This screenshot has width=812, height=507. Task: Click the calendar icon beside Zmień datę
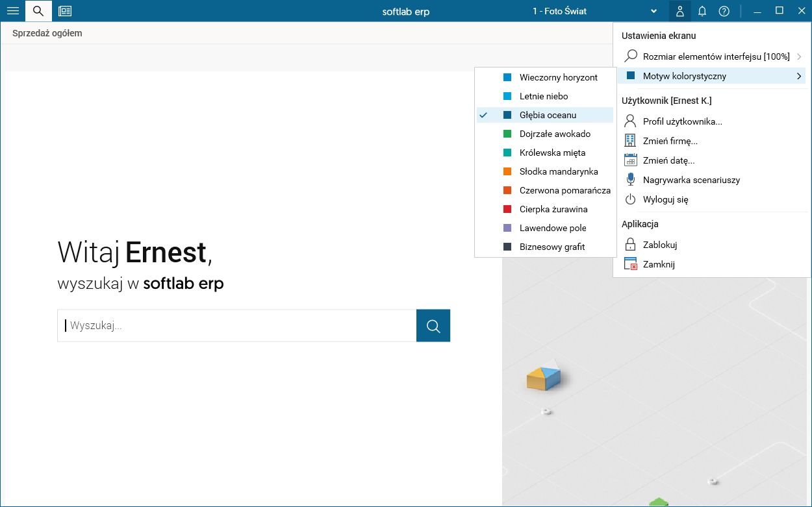tap(630, 160)
